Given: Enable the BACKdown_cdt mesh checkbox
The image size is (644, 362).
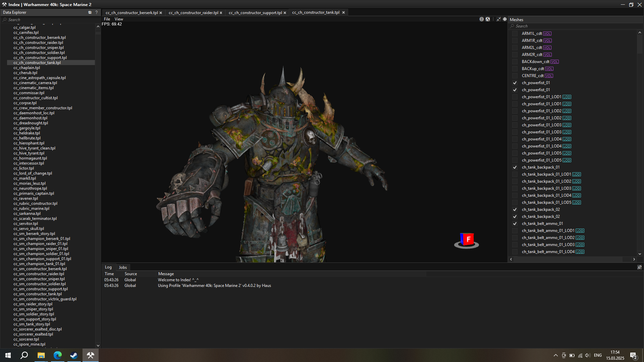Looking at the screenshot, I should pos(515,62).
